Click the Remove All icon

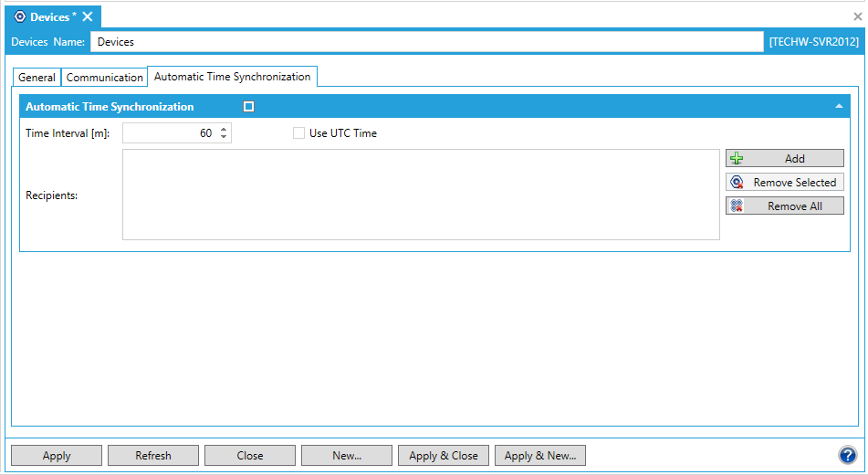click(737, 206)
